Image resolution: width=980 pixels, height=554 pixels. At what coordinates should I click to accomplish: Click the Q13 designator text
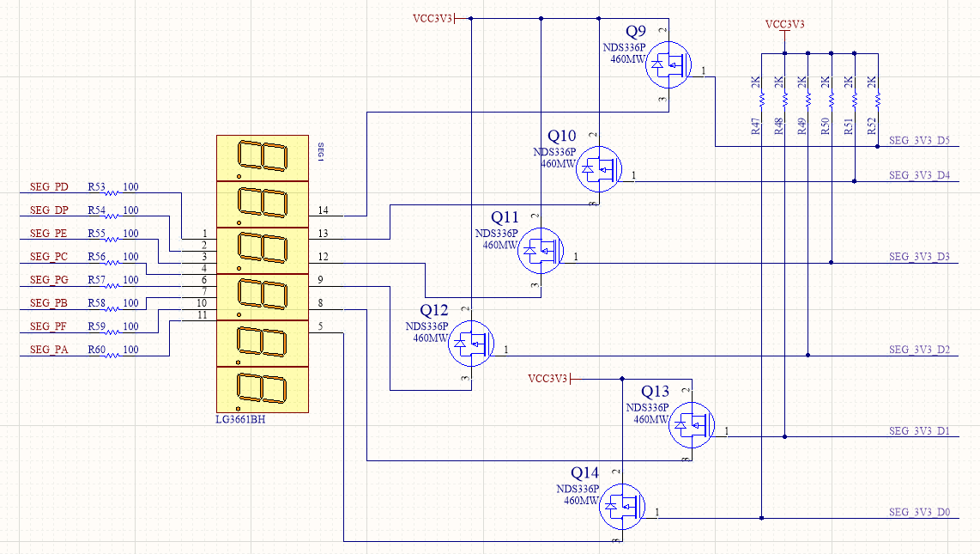click(x=655, y=392)
